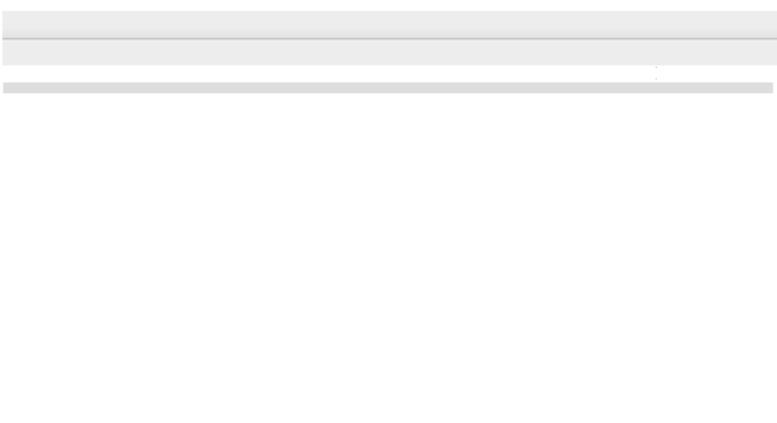Click the white margin above the header bar
777x423 pixels.
(x=388, y=5)
